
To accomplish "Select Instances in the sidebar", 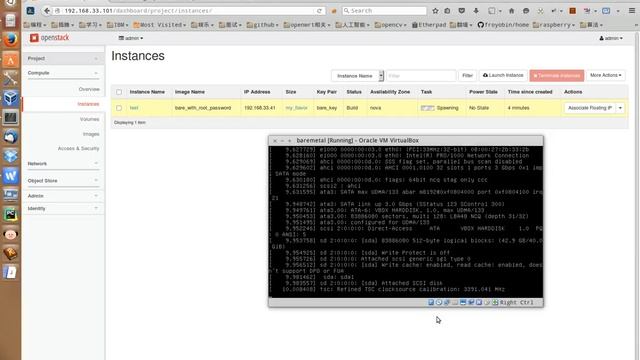I will (x=88, y=104).
